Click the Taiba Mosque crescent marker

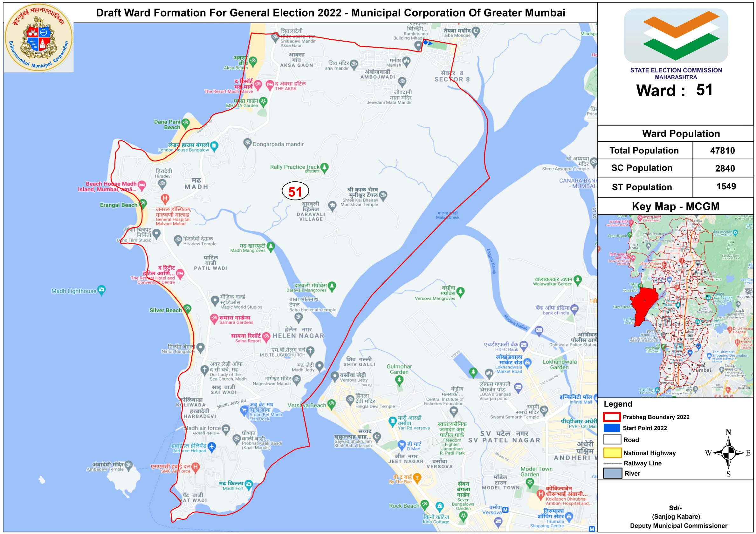[x=476, y=31]
